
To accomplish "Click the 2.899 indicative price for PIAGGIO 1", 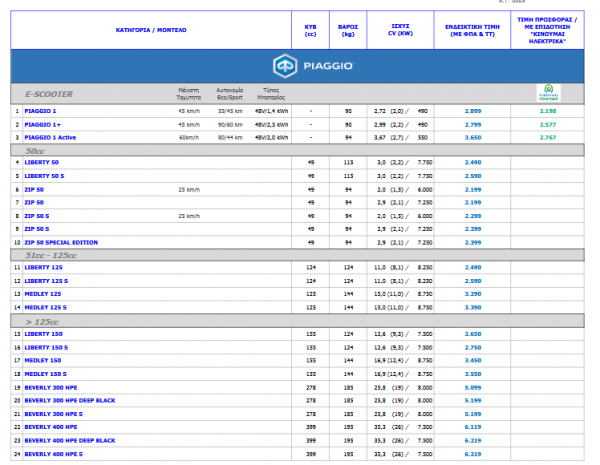I will (473, 111).
